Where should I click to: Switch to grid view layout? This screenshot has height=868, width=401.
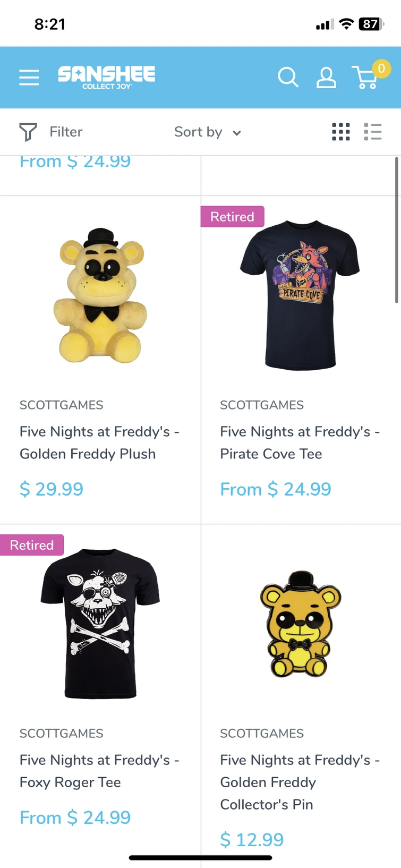[x=340, y=132]
